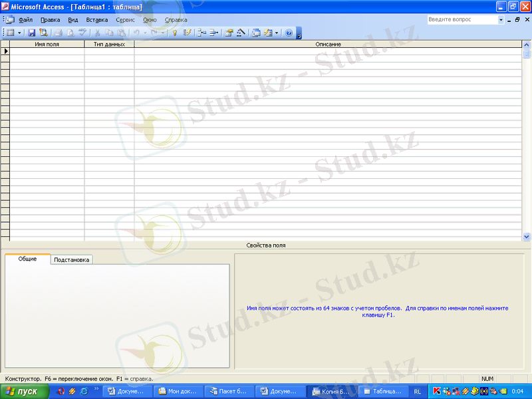Select the first row with the arrow selector
Image resolution: width=532 pixels, height=399 pixels.
[x=5, y=51]
